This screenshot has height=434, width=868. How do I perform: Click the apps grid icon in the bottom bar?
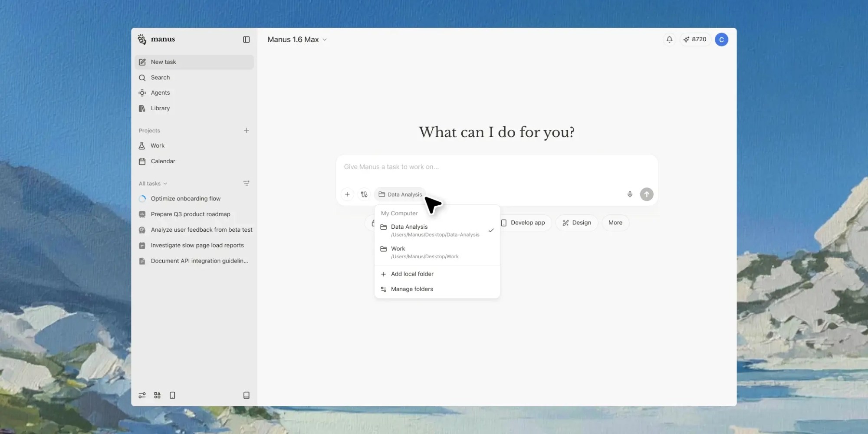[x=157, y=395]
